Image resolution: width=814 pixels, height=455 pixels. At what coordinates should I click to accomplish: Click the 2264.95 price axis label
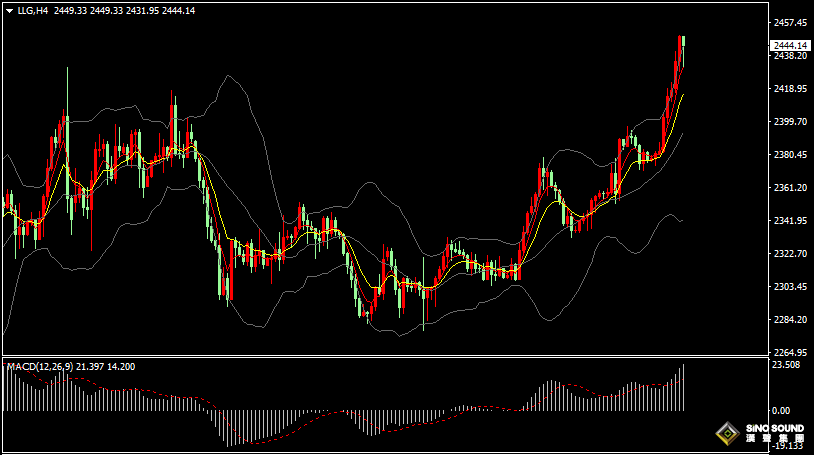[791, 353]
